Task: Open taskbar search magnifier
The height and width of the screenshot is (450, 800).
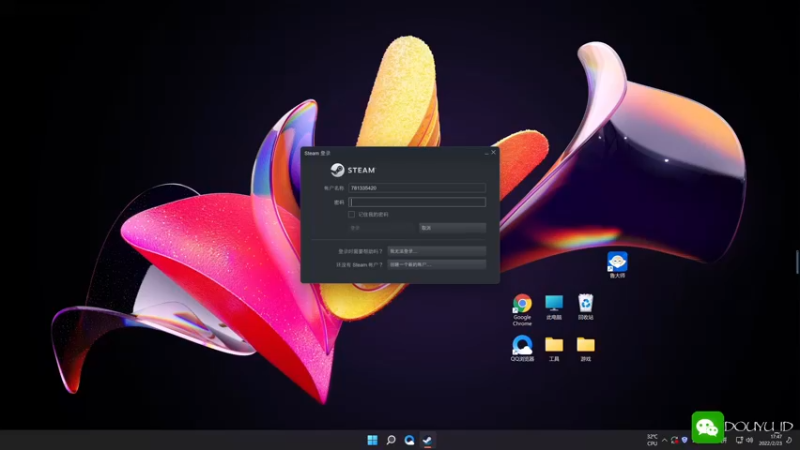Action: click(x=391, y=440)
